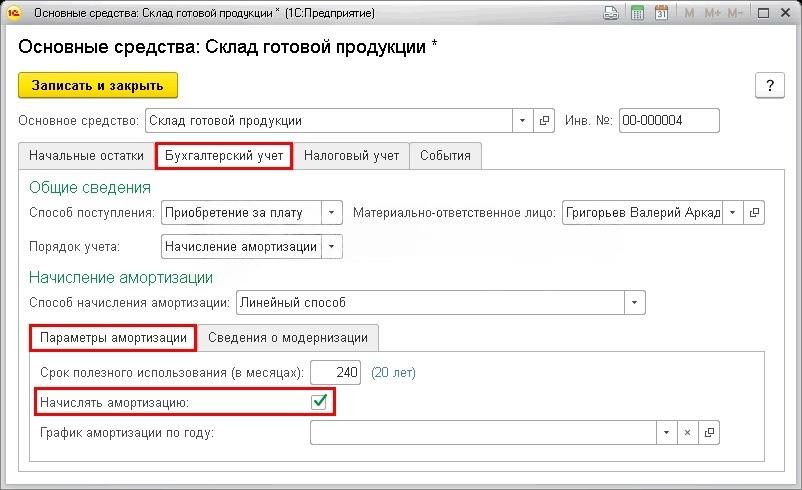This screenshot has height=490, width=802.
Task: Toggle Начислять амортизацию checkbox
Action: pyautogui.click(x=319, y=402)
